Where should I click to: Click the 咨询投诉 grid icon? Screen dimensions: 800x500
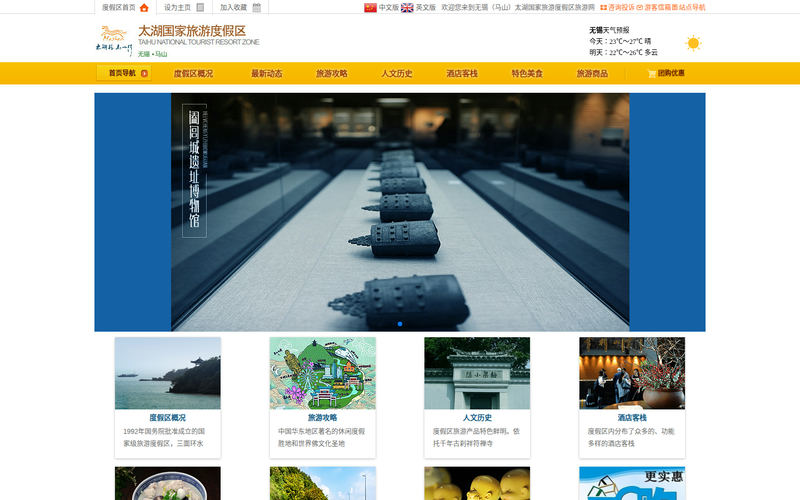click(x=604, y=8)
